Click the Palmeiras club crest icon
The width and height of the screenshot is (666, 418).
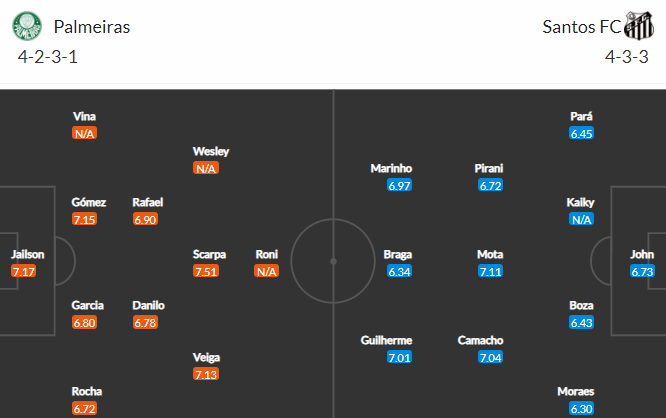27,27
